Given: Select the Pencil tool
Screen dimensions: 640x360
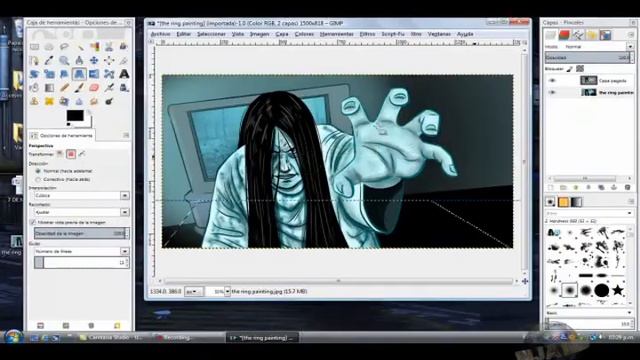Looking at the screenshot, I should 64,88.
